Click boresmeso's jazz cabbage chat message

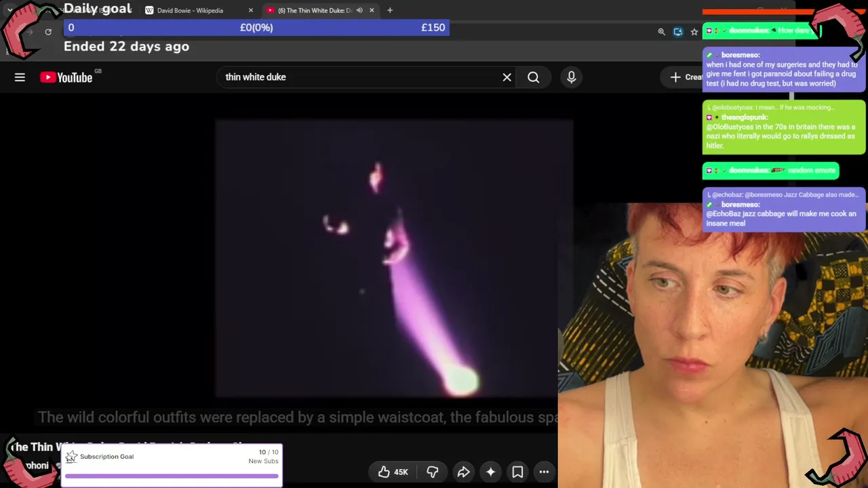click(784, 209)
